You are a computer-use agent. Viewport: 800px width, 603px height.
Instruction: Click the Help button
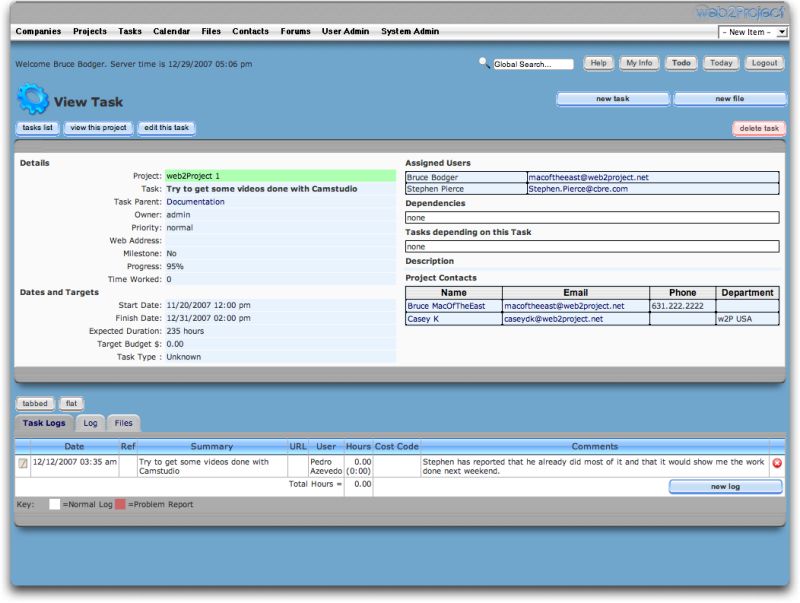pyautogui.click(x=598, y=63)
